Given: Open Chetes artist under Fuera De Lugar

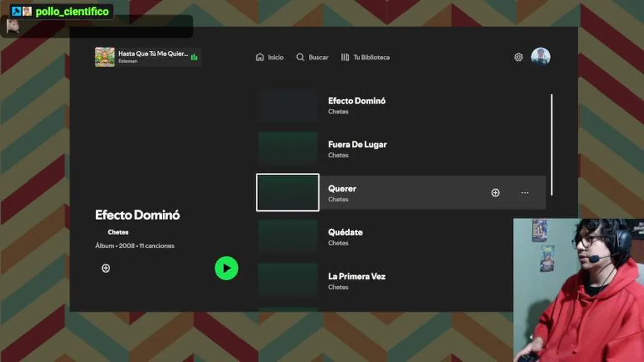Looking at the screenshot, I should [x=338, y=155].
